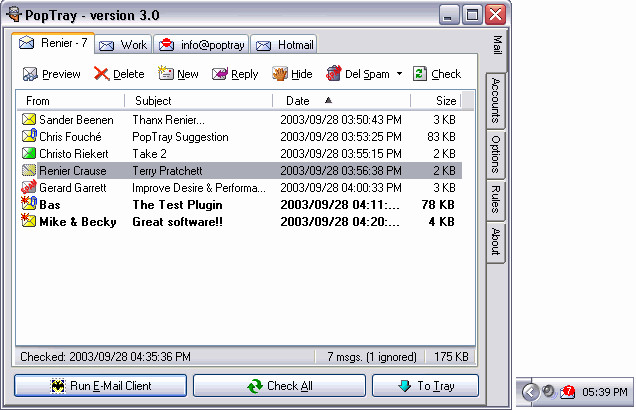This screenshot has height=410, width=636.
Task: Switch to the Renier - 7 account tab
Action: [53, 43]
